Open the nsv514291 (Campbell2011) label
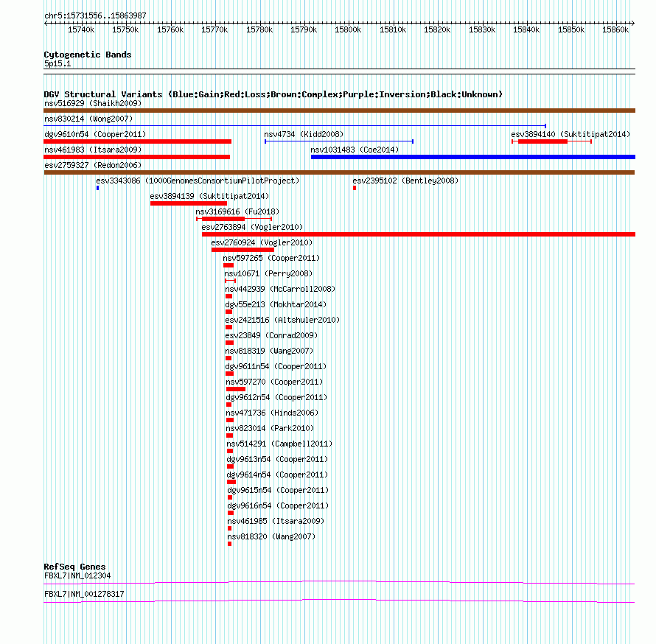This screenshot has width=656, height=644. click(x=279, y=444)
